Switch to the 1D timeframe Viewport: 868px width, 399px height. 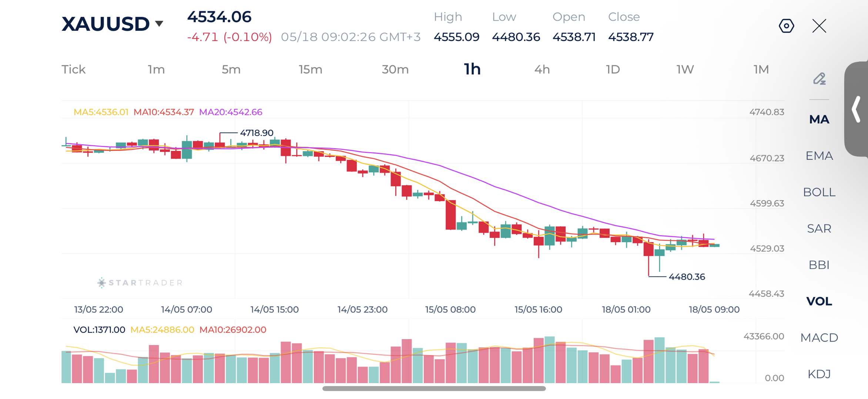[x=613, y=70]
